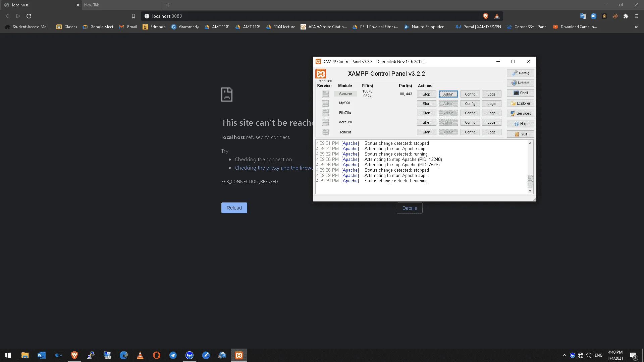Open Google Translate extension
The width and height of the screenshot is (644, 362).
[x=583, y=16]
